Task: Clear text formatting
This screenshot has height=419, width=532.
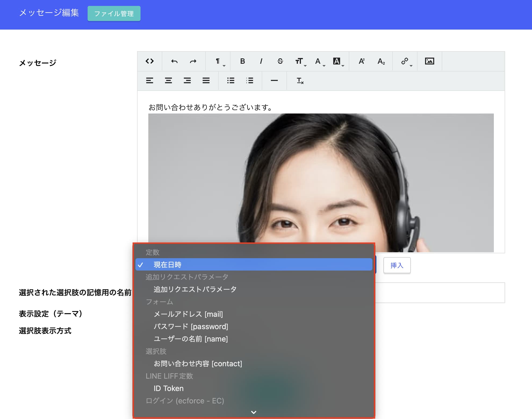Action: 300,80
